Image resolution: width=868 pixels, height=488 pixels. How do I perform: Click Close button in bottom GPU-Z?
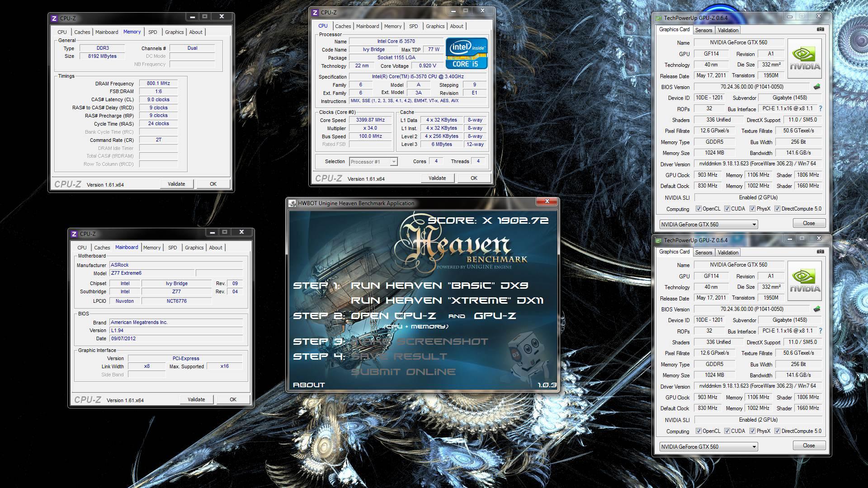(809, 446)
